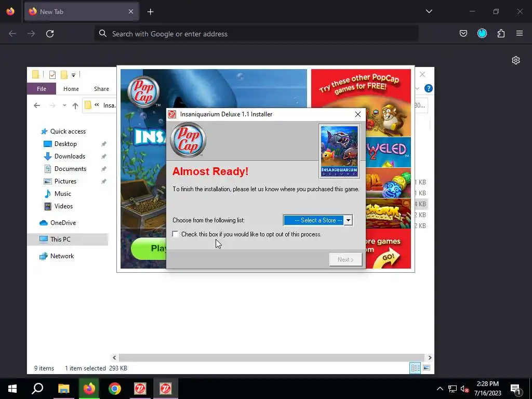This screenshot has width=532, height=399.
Task: Open the Select a Store dropdown
Action: coord(348,220)
